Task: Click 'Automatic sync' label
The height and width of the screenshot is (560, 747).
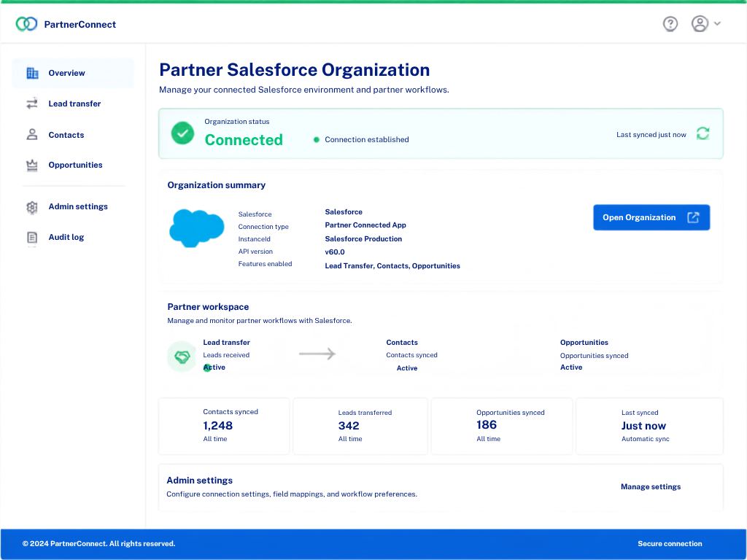Action: (x=645, y=439)
